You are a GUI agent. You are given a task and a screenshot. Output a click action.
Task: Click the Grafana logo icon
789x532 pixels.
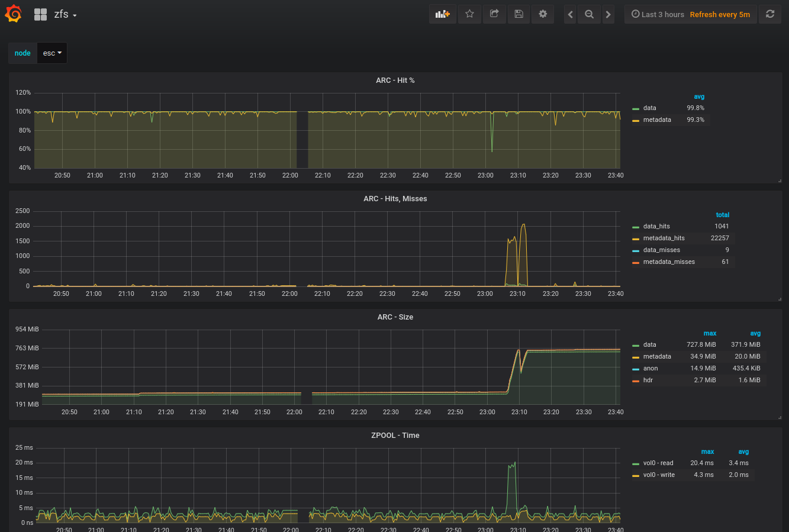tap(13, 14)
